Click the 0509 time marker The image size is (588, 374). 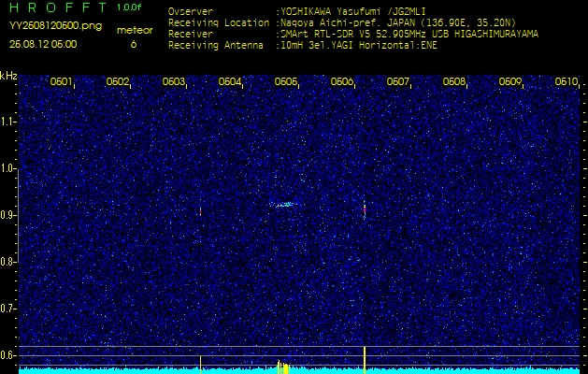(510, 81)
